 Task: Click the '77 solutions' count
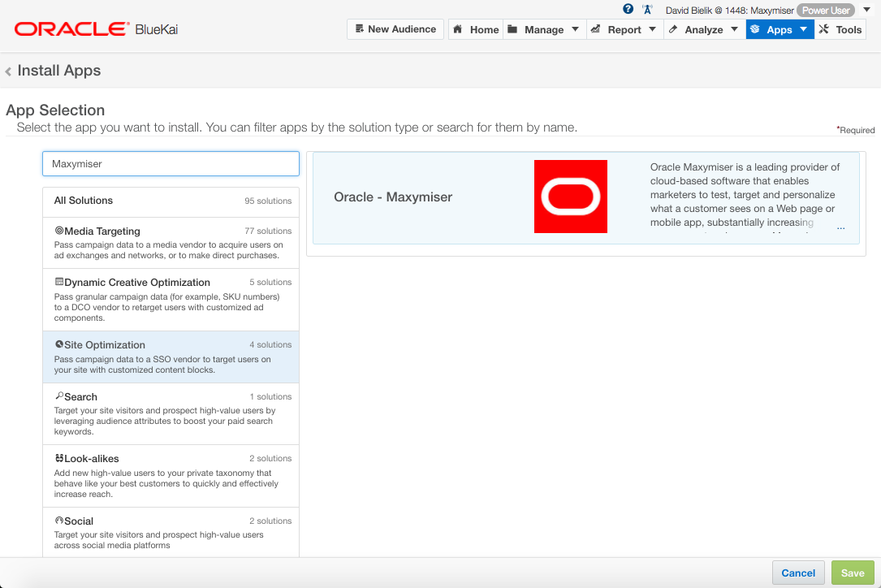pyautogui.click(x=268, y=231)
